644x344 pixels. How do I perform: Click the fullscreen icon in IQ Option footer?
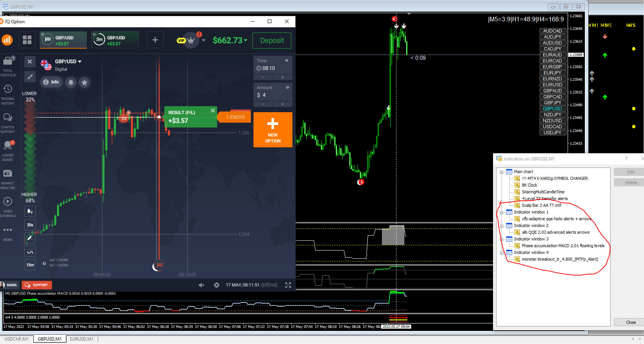click(288, 285)
